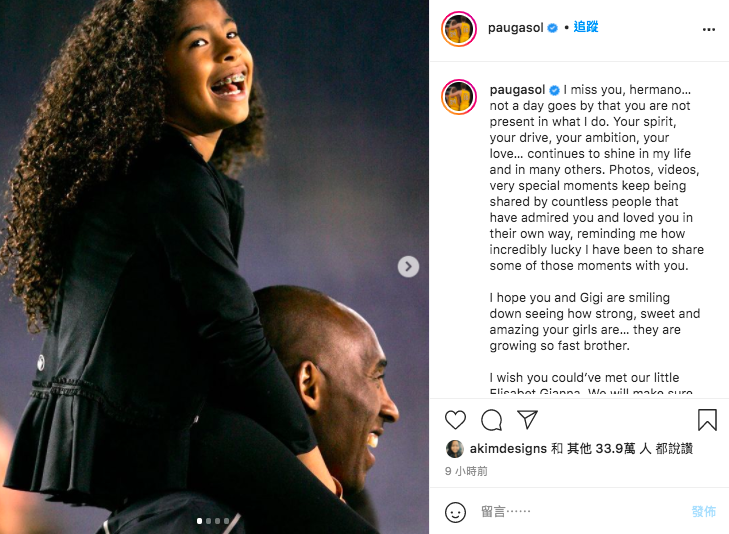Open paugasol profile picture in header
Screen dimensions: 729x534
(x=459, y=29)
